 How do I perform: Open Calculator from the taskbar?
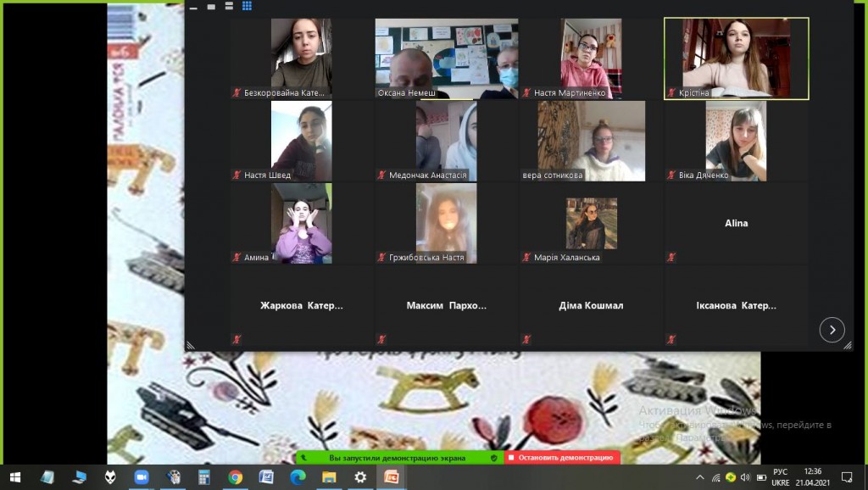pos(203,477)
